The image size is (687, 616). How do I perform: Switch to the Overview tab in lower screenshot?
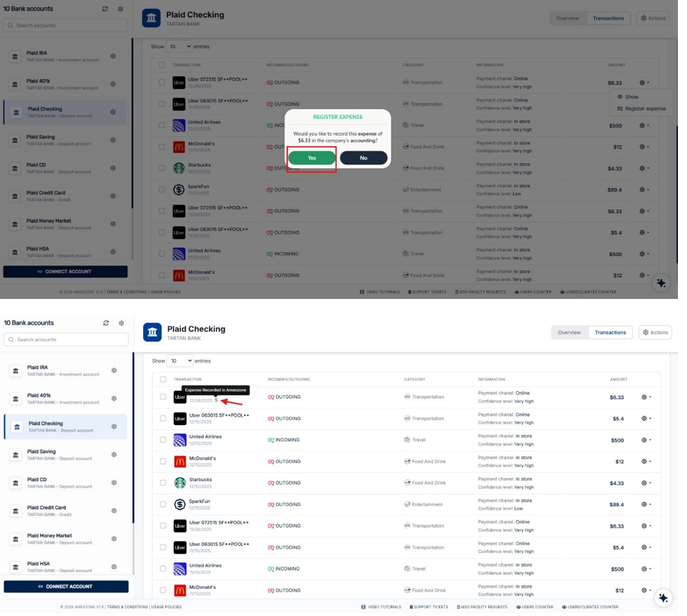pos(569,332)
